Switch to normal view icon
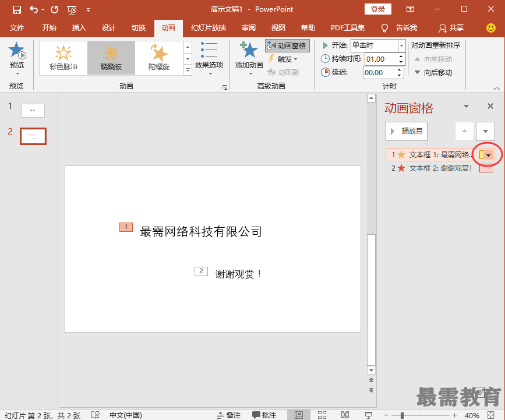Screen dimensions: 505x420 tap(299, 415)
